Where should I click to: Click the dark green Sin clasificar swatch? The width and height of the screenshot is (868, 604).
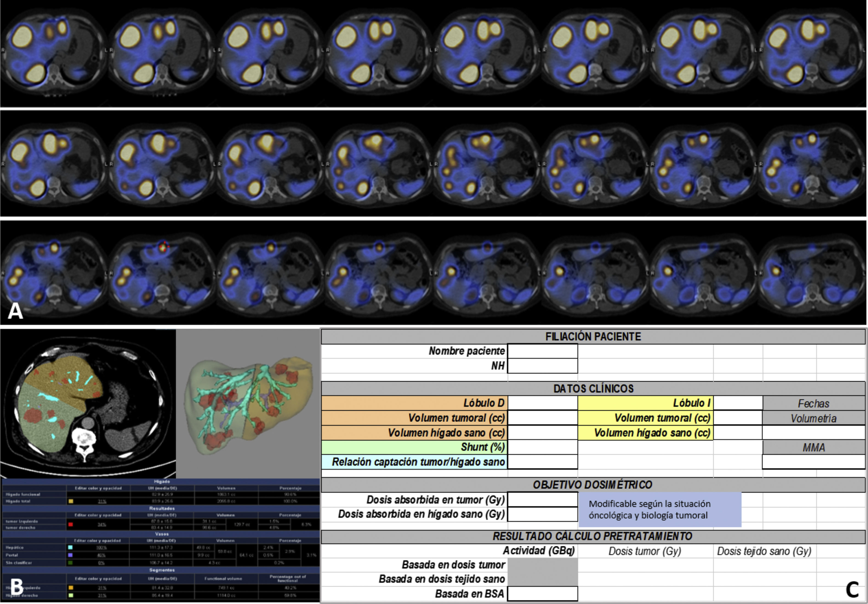[70, 562]
